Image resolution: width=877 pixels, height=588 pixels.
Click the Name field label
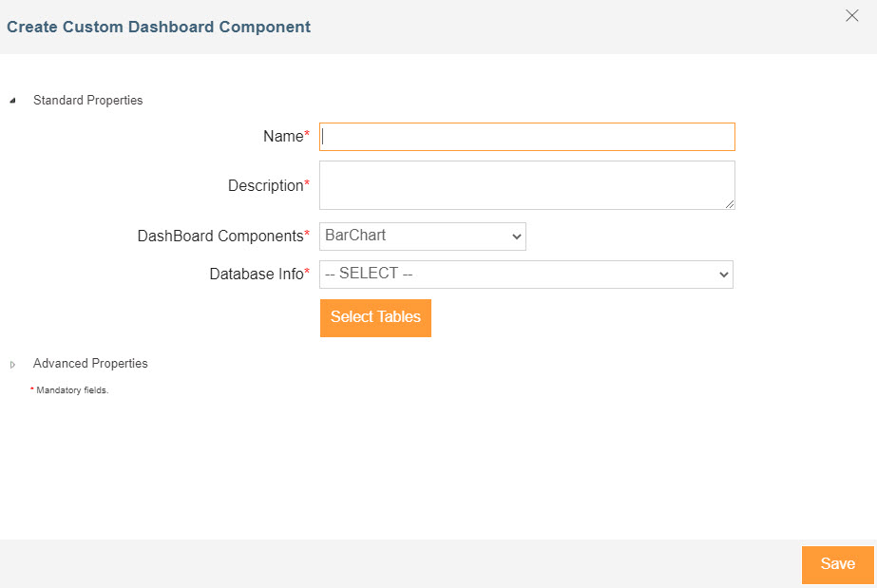(282, 137)
